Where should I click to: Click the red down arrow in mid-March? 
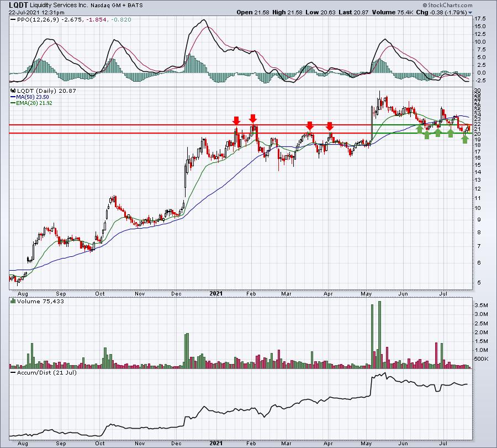[310, 125]
